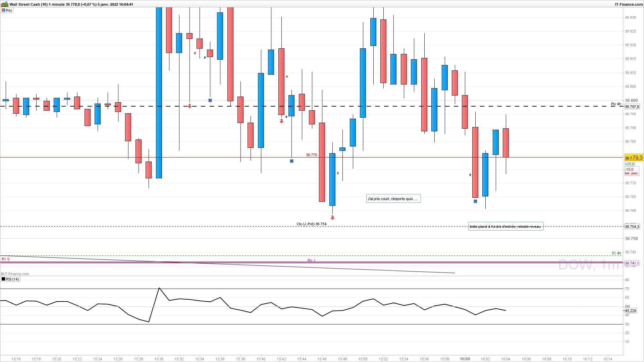Open the Prix price settings label

tap(7, 10)
